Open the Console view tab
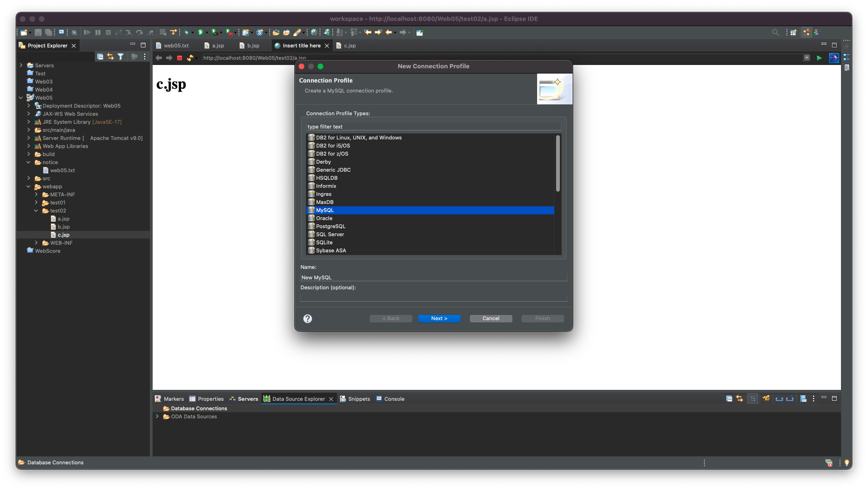 coord(390,399)
